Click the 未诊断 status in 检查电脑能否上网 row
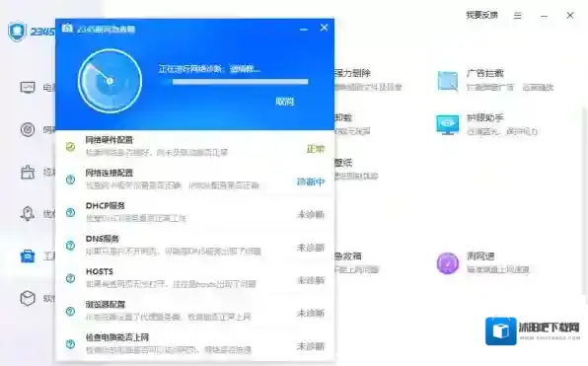Image resolution: width=588 pixels, height=366 pixels. point(311,346)
